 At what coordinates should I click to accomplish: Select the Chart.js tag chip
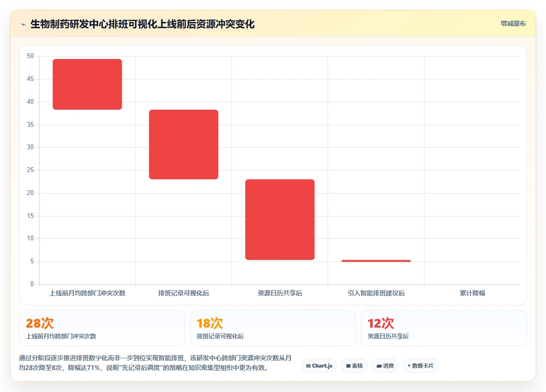(x=319, y=366)
